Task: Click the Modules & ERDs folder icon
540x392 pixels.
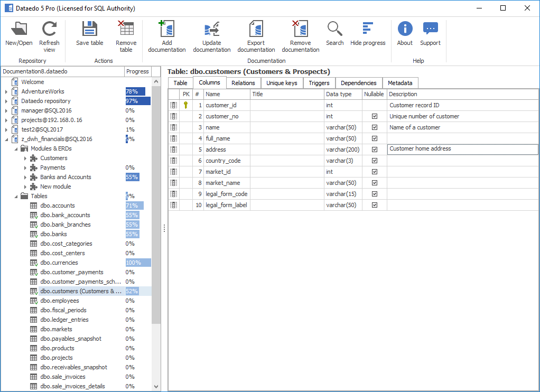Action: tap(24, 148)
